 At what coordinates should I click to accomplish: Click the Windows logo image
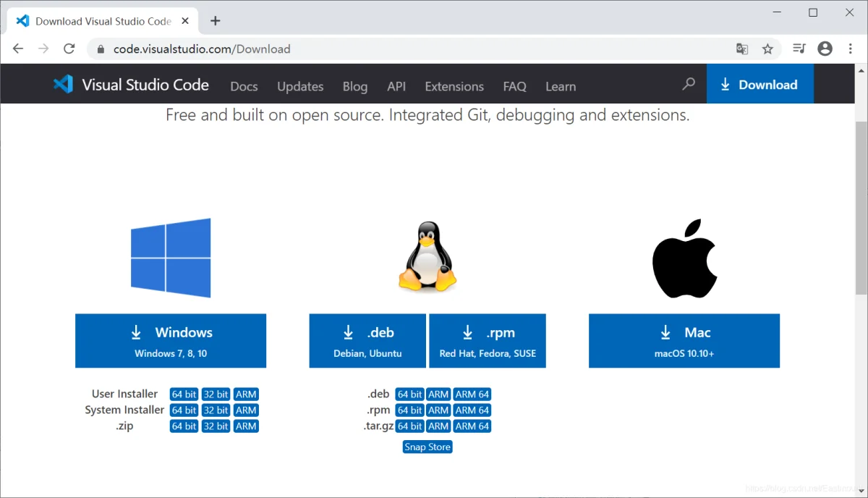coord(171,258)
